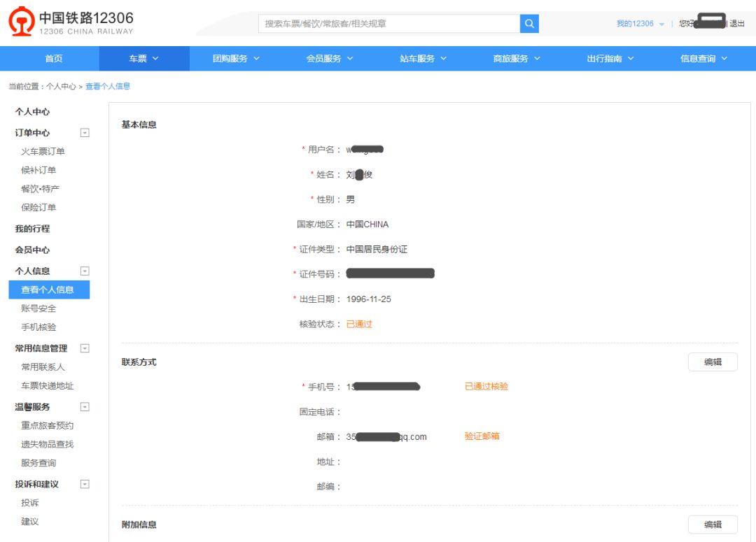Open 服务查询 in the sidebar
756x542 pixels.
point(38,463)
